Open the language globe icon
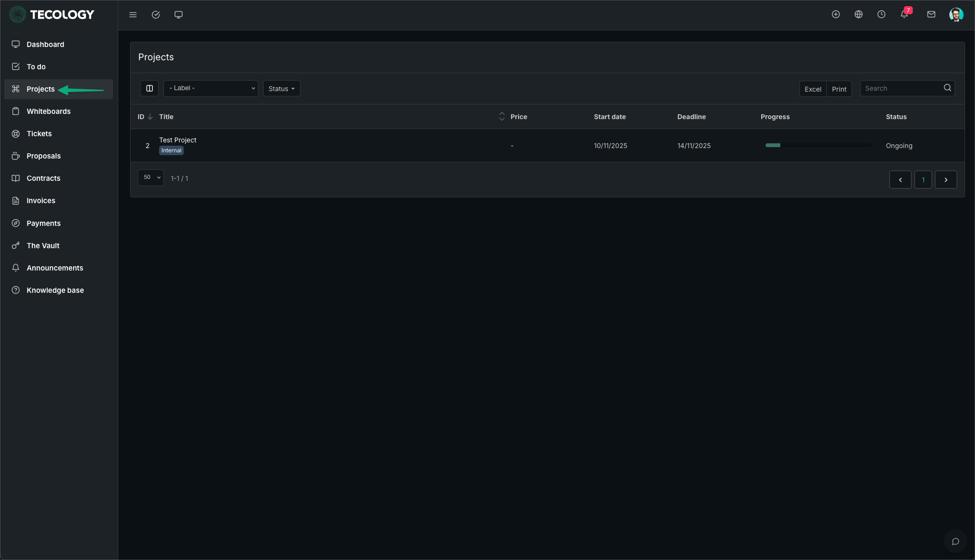This screenshot has height=560, width=975. pos(859,14)
